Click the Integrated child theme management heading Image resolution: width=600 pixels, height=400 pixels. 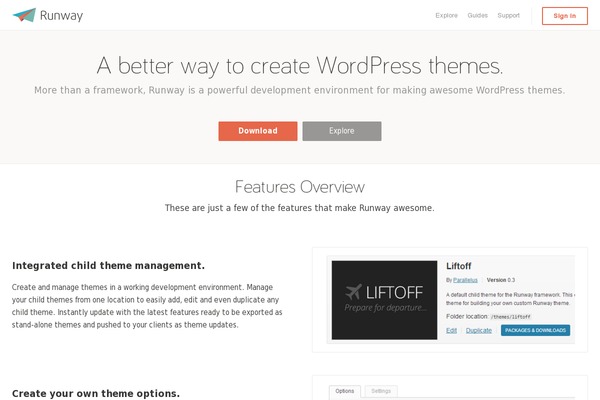(108, 266)
